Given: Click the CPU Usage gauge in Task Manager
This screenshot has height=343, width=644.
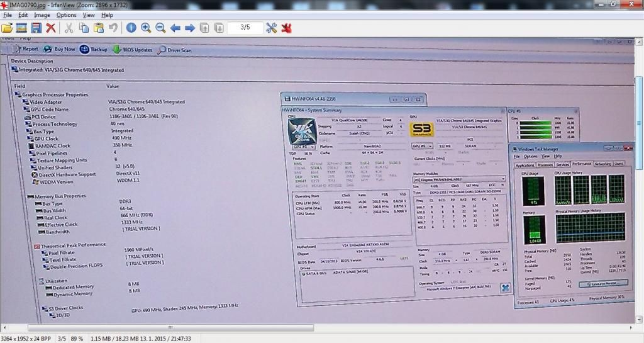Looking at the screenshot, I should coord(533,191).
